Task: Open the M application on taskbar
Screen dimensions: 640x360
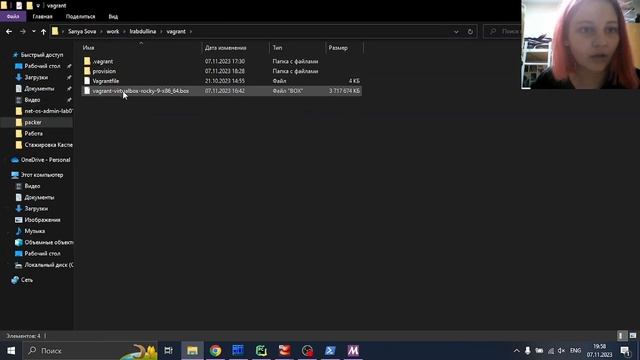Action: 353,351
